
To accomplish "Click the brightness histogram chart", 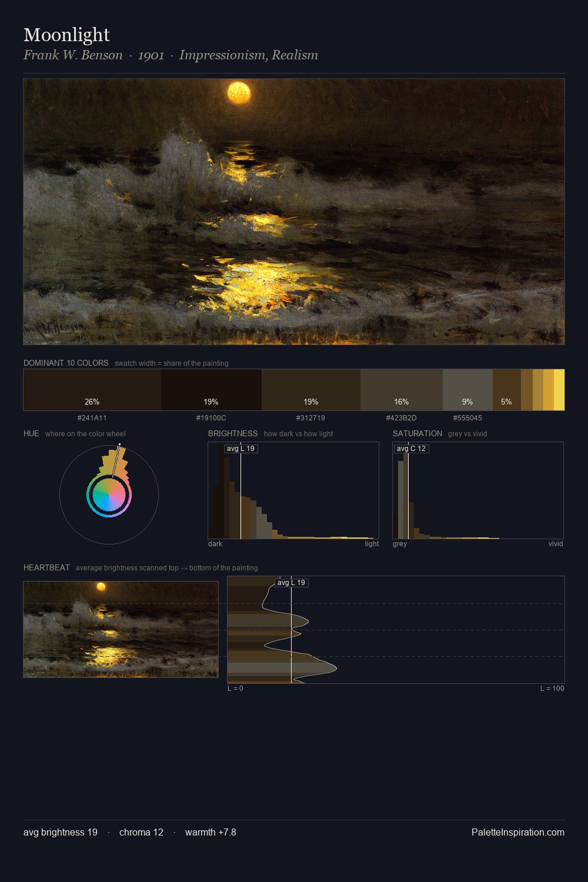I will point(293,490).
